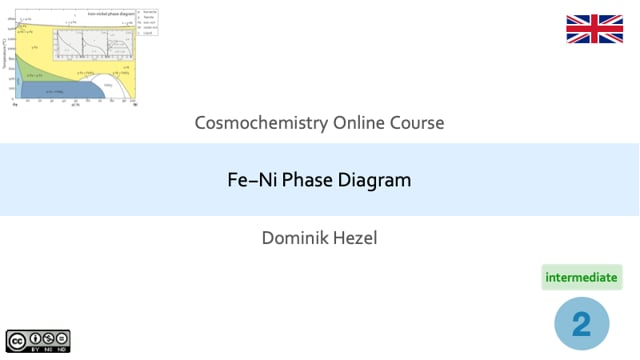
Task: Click the green region of the phase diagram
Action: 37,73
